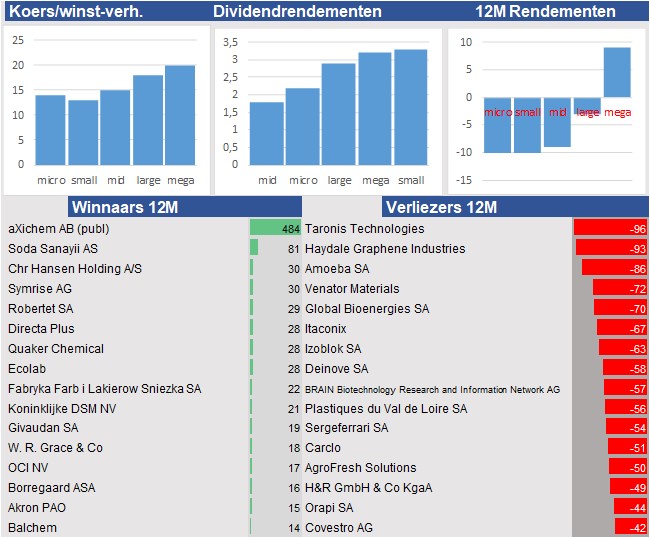Click Fabryka Farb i Lakierow Sniezka SA
Image resolution: width=650 pixels, height=538 pixels.
tap(104, 389)
